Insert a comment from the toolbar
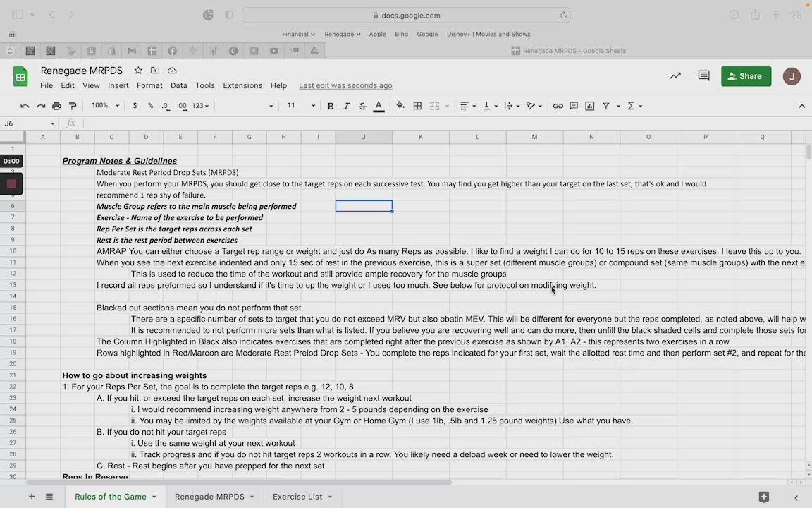Viewport: 812px width, 508px height. point(574,106)
